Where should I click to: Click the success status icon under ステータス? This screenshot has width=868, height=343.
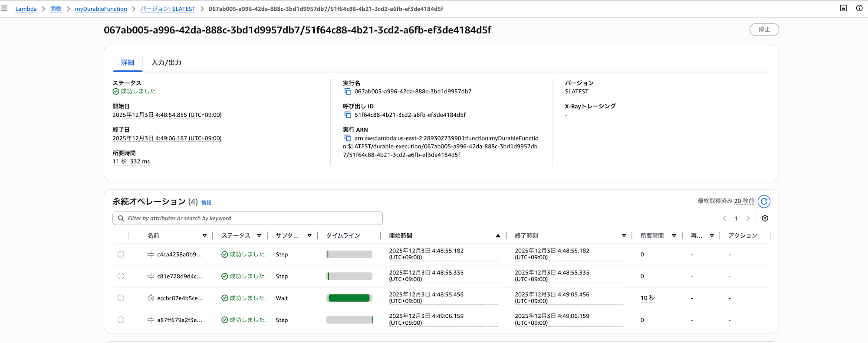(116, 91)
